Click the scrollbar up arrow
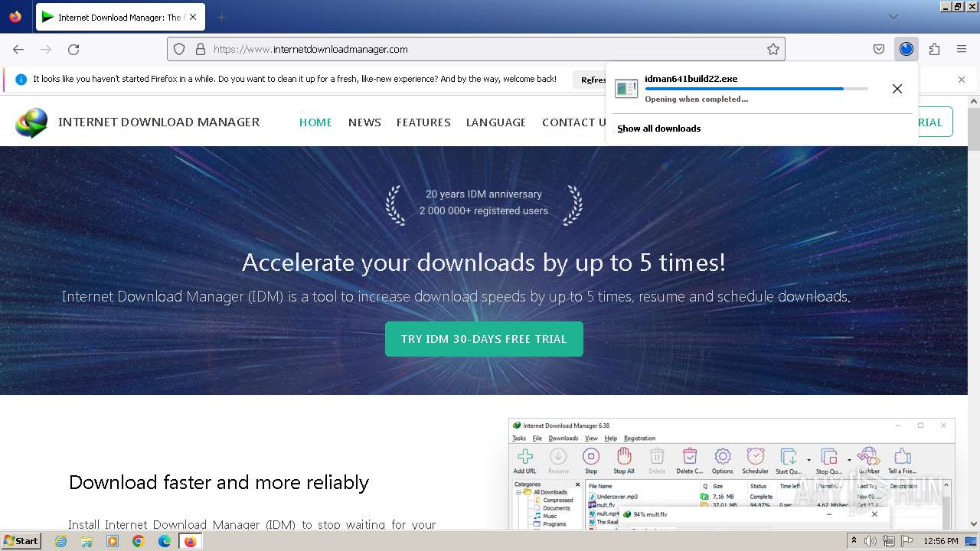This screenshot has width=980, height=551. point(974,101)
